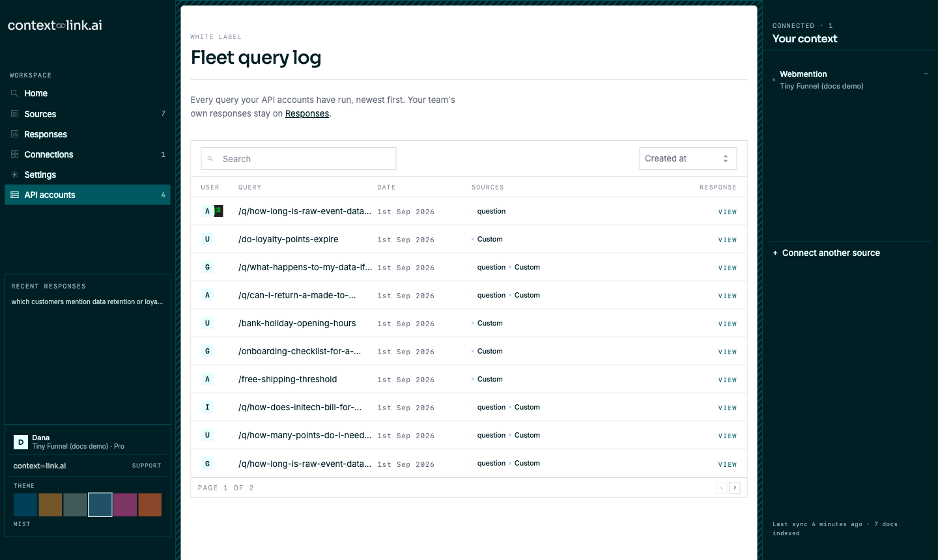Open Sources in the workspace menu
Image resolution: width=938 pixels, height=560 pixels.
(87, 114)
